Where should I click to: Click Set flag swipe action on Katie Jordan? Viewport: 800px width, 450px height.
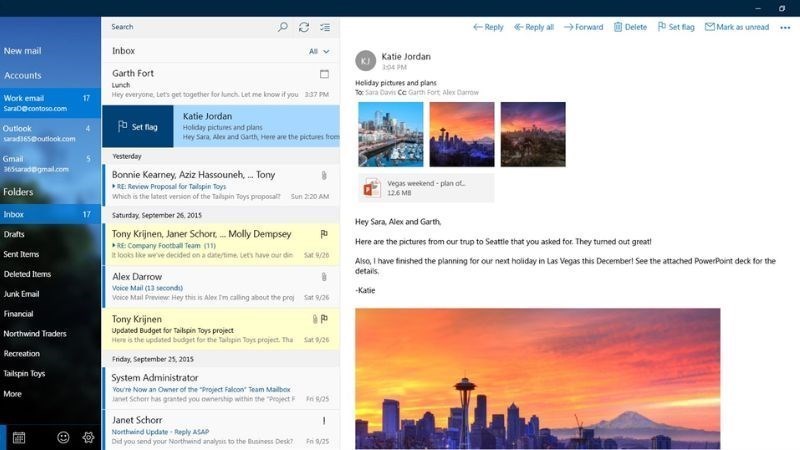tap(138, 127)
